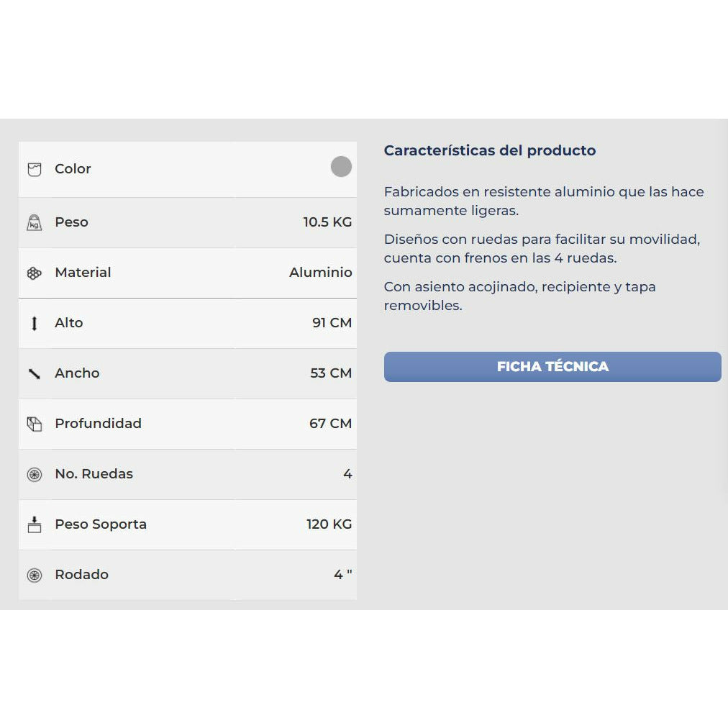Click the Aluminio material value

[x=320, y=273]
